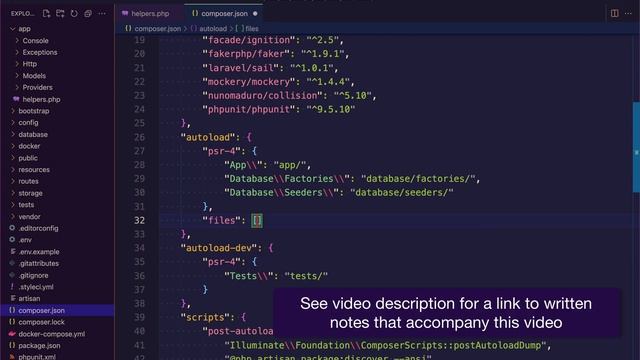The width and height of the screenshot is (640, 360).
Task: Click the package.json braces icon
Action: [x=12, y=346]
